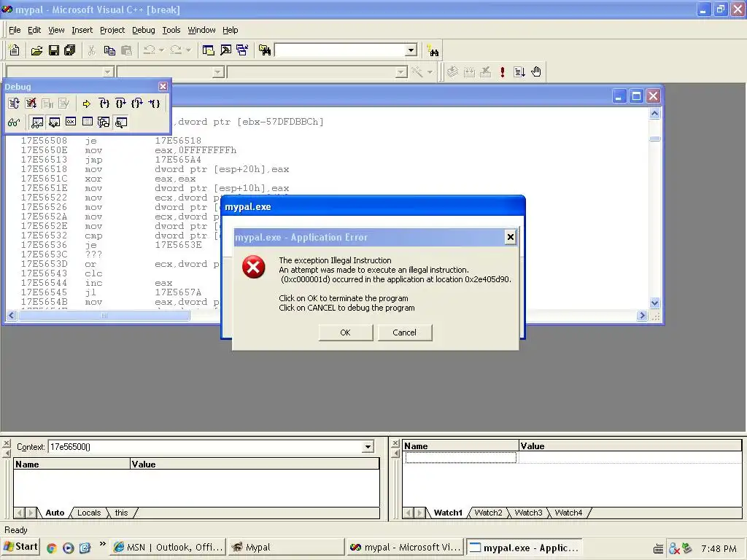Click the Step Out icon
This screenshot has height=560, width=747.
[137, 104]
